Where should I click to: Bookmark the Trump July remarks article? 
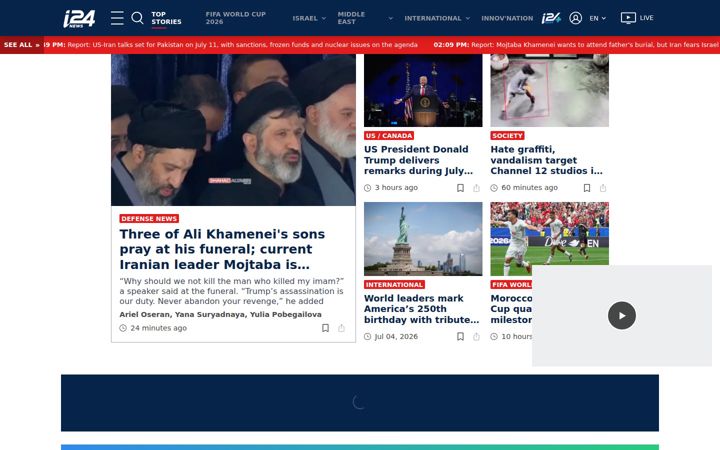(460, 188)
